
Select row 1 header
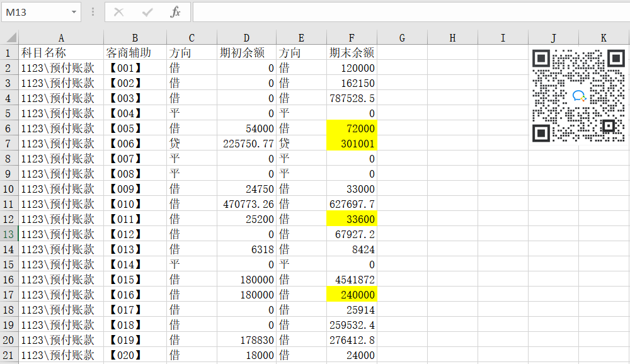pos(9,53)
